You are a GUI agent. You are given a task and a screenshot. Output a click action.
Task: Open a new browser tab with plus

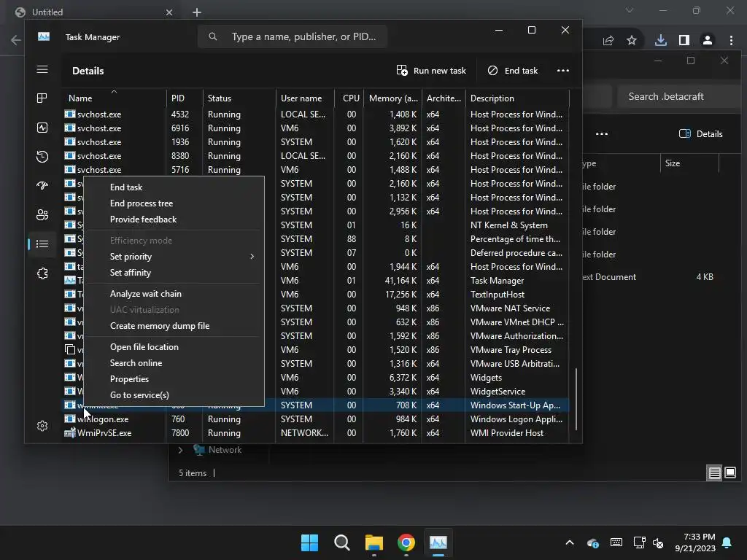197,12
